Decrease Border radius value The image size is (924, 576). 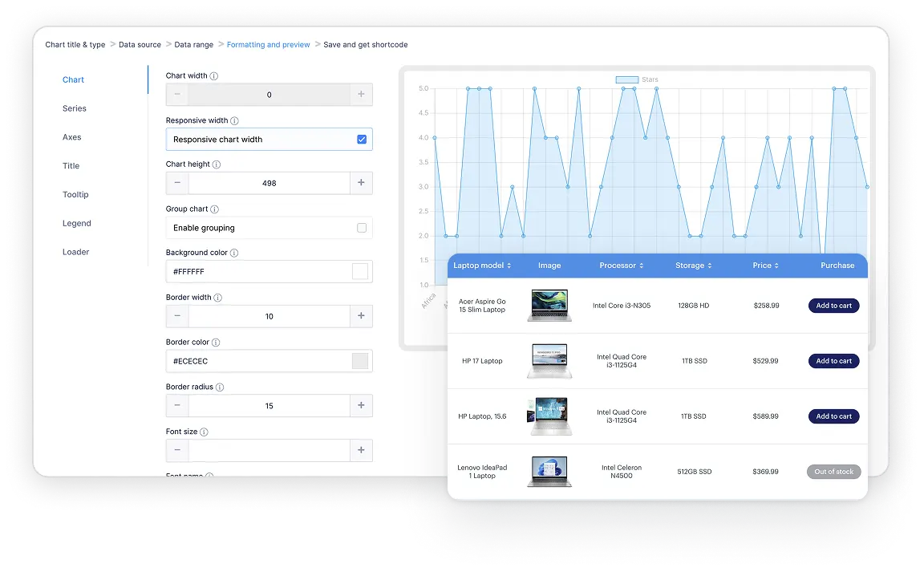click(x=177, y=406)
